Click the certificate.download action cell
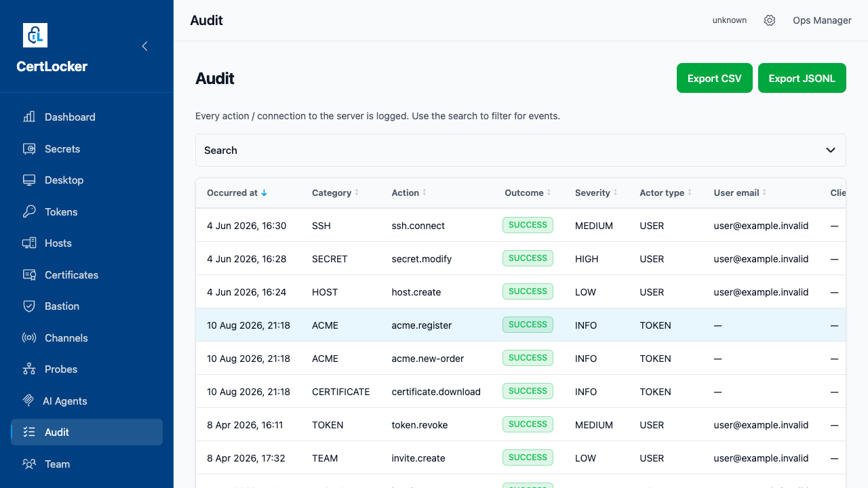 pyautogui.click(x=436, y=392)
